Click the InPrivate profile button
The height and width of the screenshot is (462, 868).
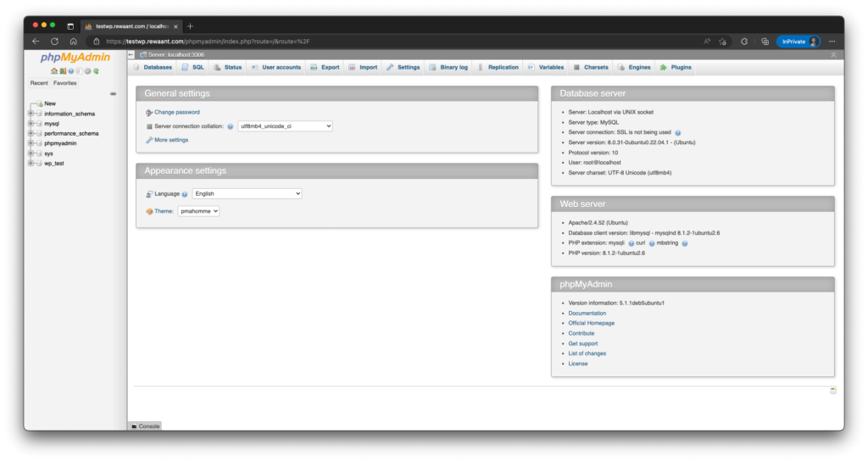(798, 42)
